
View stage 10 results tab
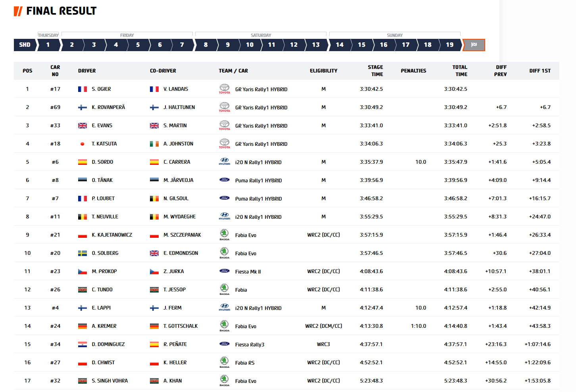pos(250,45)
